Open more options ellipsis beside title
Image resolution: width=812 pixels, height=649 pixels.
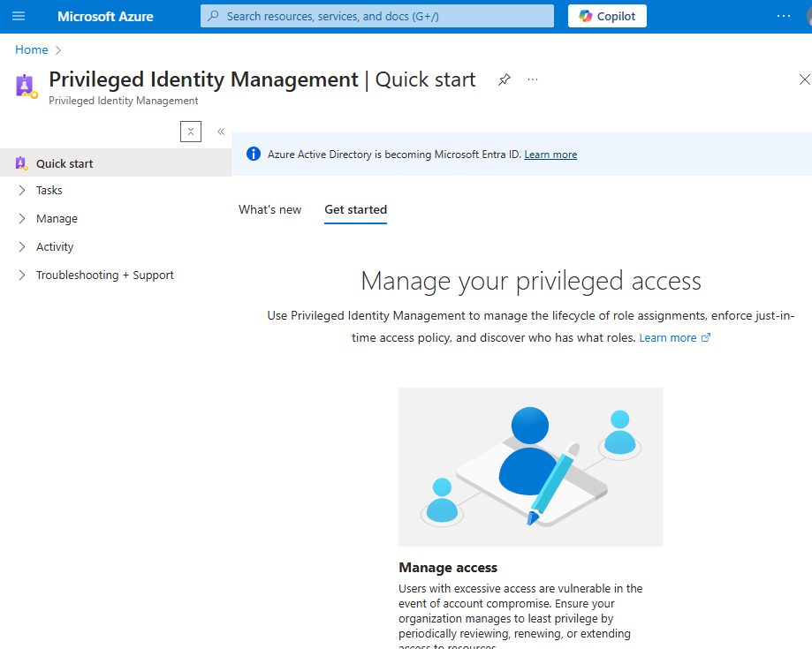[x=533, y=79]
